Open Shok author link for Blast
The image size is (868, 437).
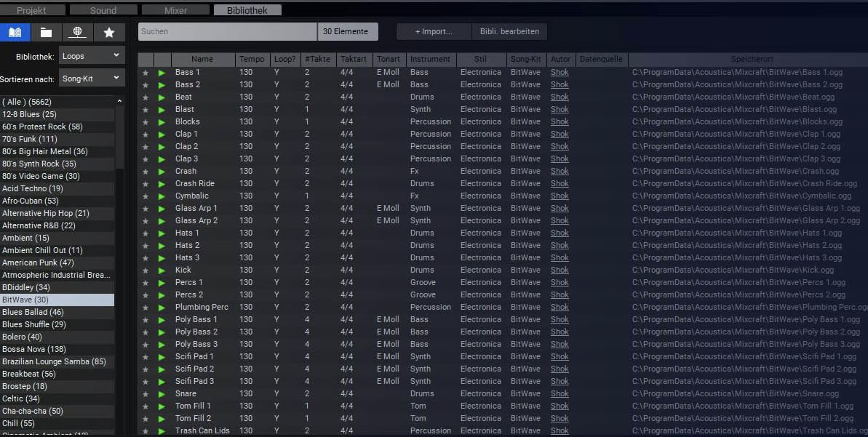(x=560, y=110)
